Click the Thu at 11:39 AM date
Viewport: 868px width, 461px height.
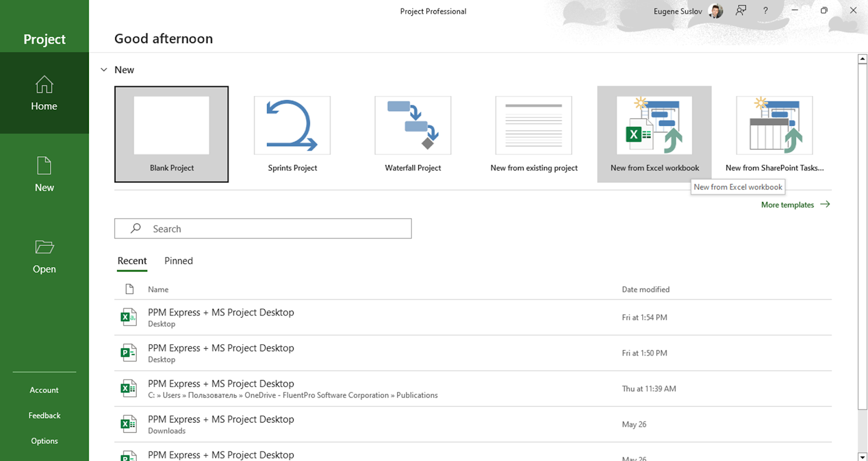point(649,389)
